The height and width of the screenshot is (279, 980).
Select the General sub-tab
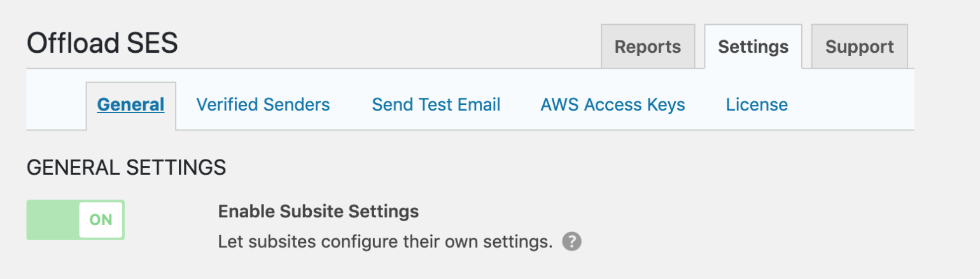pos(131,105)
